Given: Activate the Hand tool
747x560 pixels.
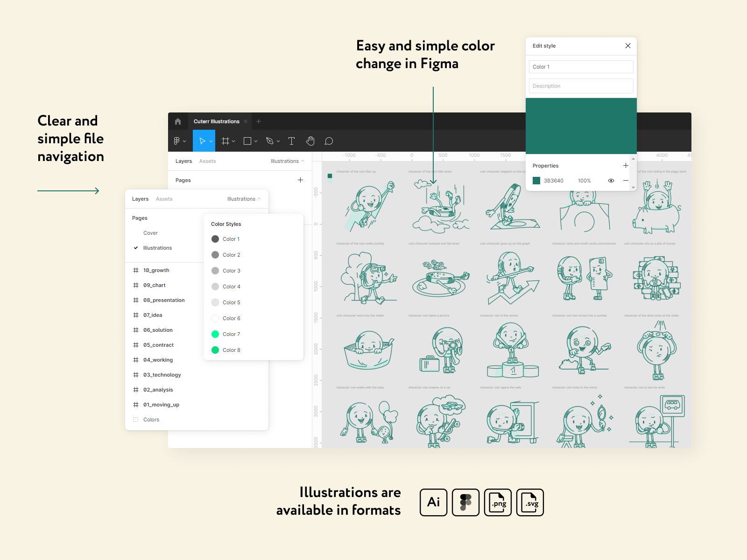Looking at the screenshot, I should coord(310,141).
